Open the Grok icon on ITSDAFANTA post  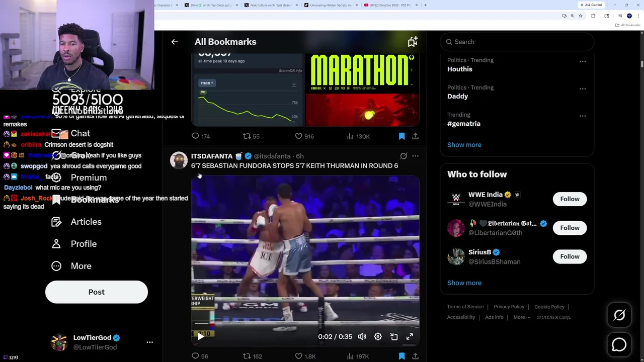403,156
